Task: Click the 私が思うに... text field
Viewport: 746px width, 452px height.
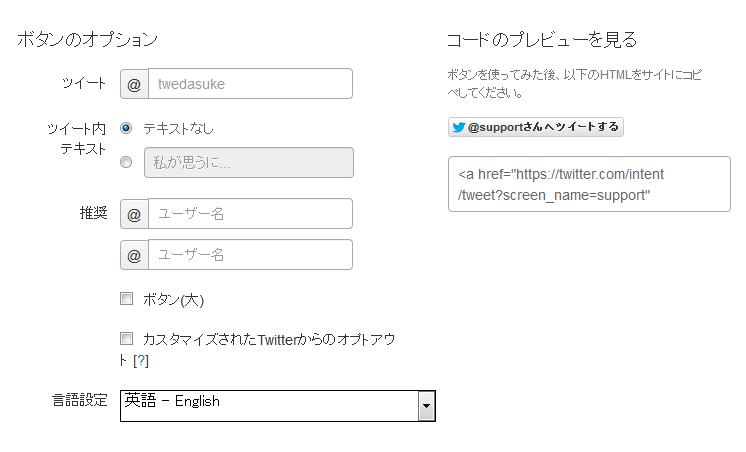Action: pyautogui.click(x=249, y=163)
